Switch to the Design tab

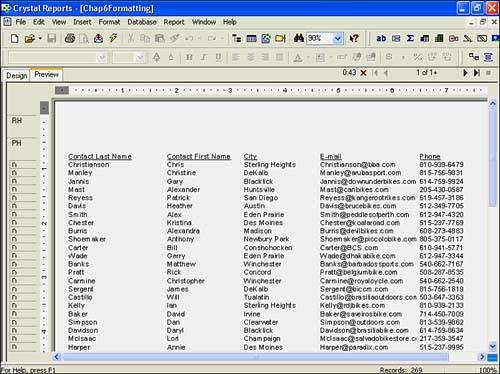[x=17, y=75]
